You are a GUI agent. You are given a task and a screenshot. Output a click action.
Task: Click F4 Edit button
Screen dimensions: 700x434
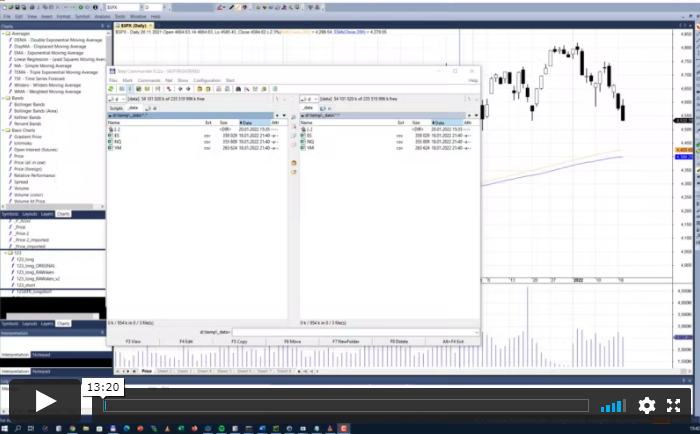click(x=186, y=342)
